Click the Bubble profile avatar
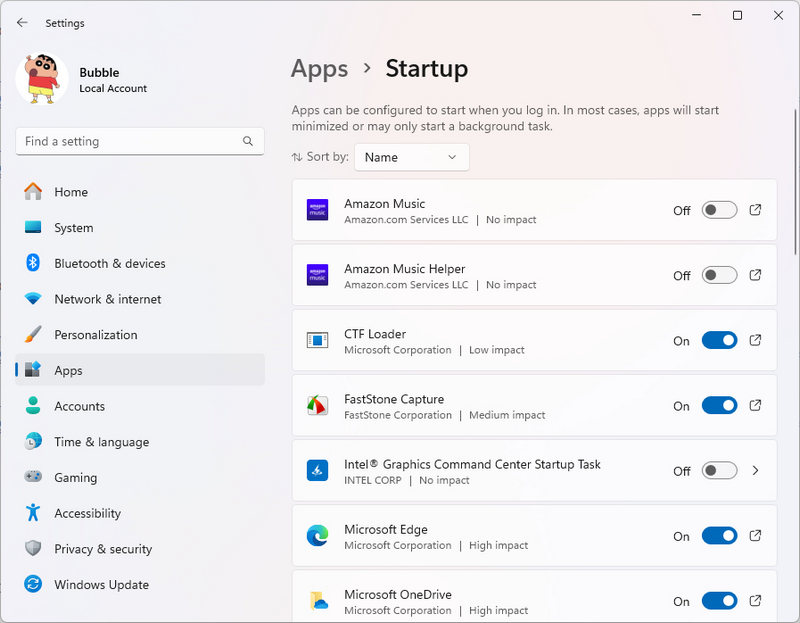The image size is (800, 623). [42, 79]
